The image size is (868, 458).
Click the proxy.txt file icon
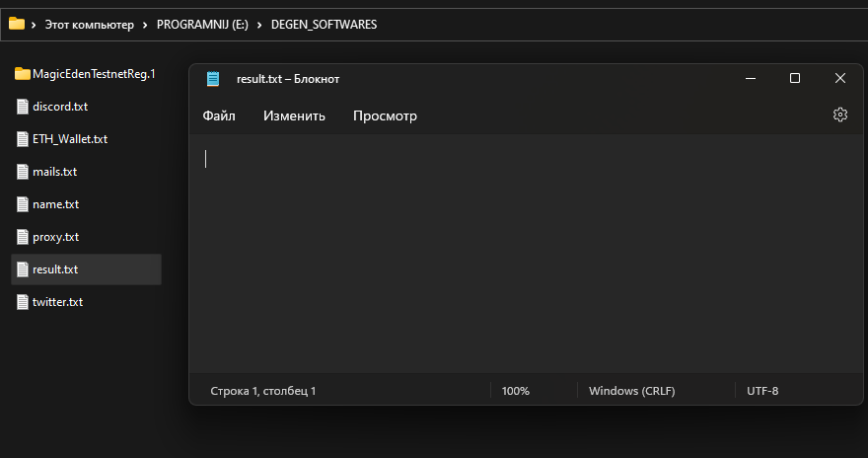coord(22,237)
